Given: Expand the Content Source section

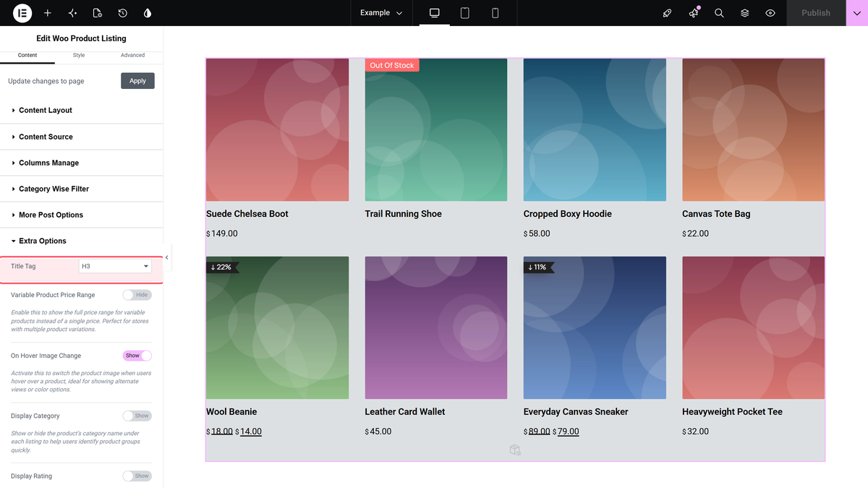Looking at the screenshot, I should [82, 137].
